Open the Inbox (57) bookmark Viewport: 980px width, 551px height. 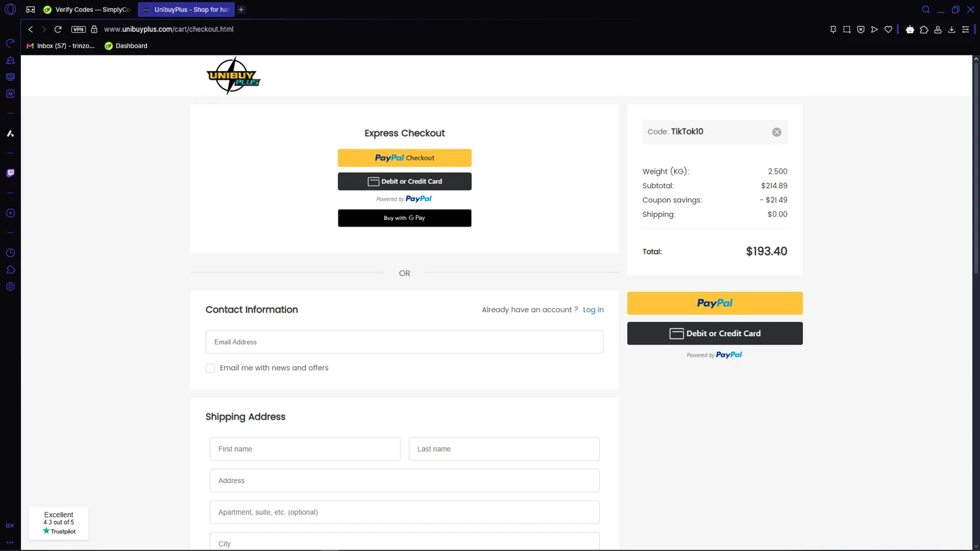61,46
